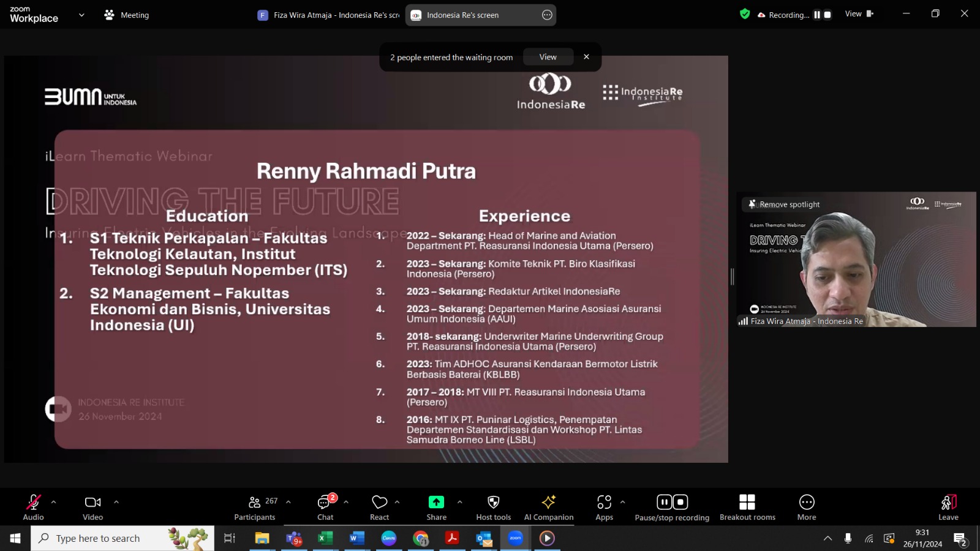Open the Participants panel icon
Viewport: 980px width, 551px height.
coord(254,502)
